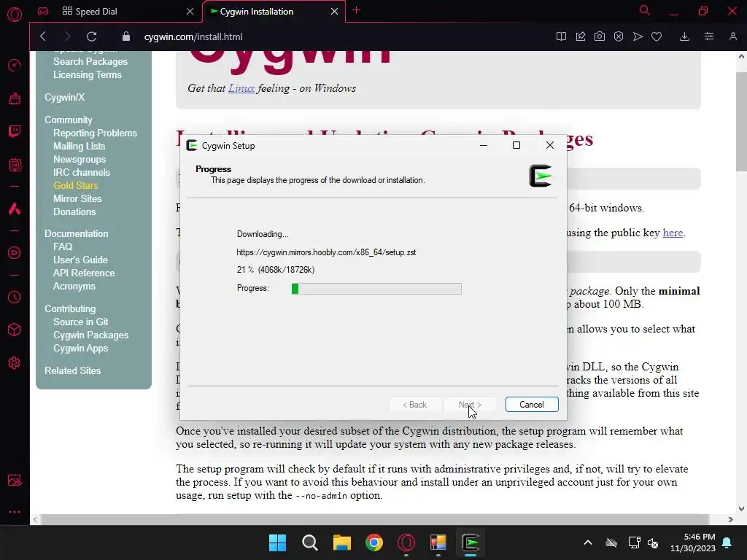Click the address bar URL field
Screen dimensions: 747x560
(x=193, y=36)
